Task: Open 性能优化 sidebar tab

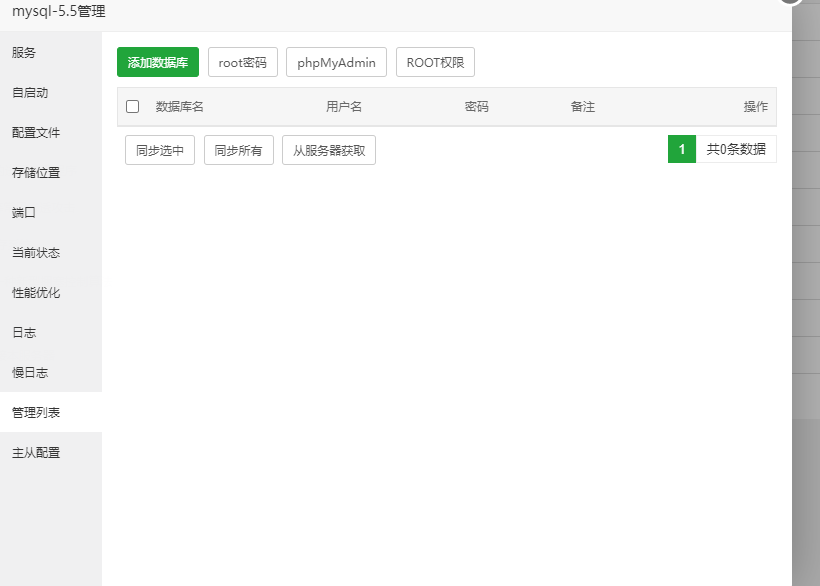Action: pyautogui.click(x=51, y=293)
